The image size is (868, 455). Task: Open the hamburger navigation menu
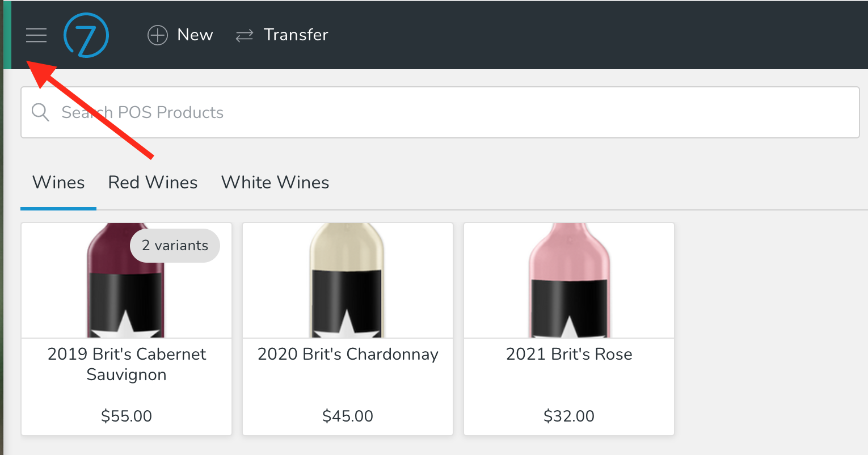[36, 35]
